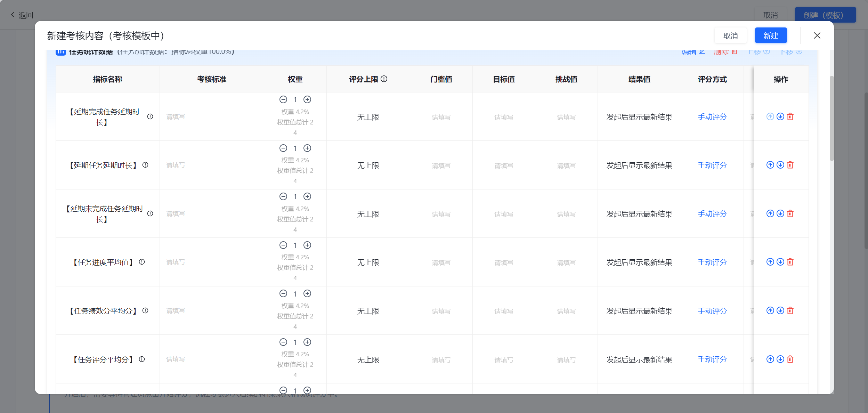Move 任务绩效分平均分 row up
868x413 pixels.
770,311
